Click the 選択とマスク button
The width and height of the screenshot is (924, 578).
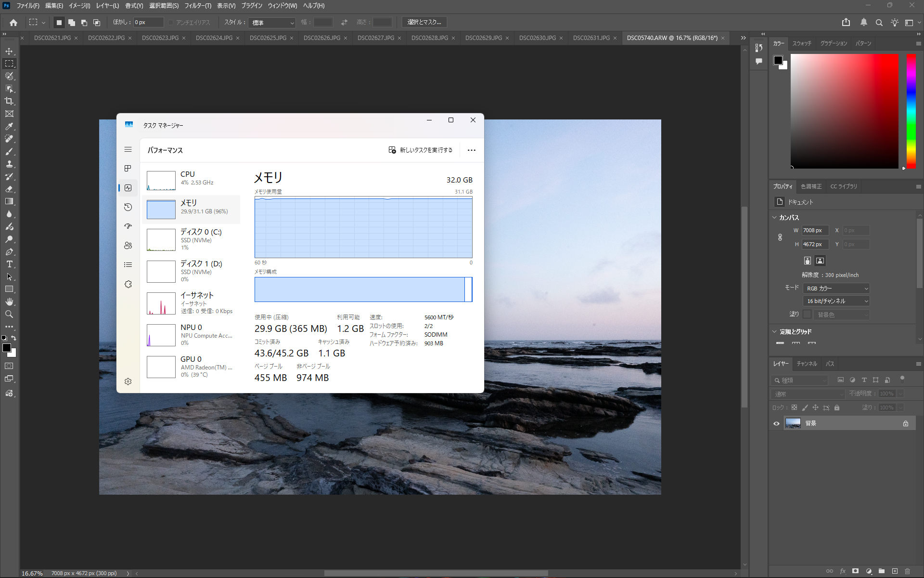[424, 22]
